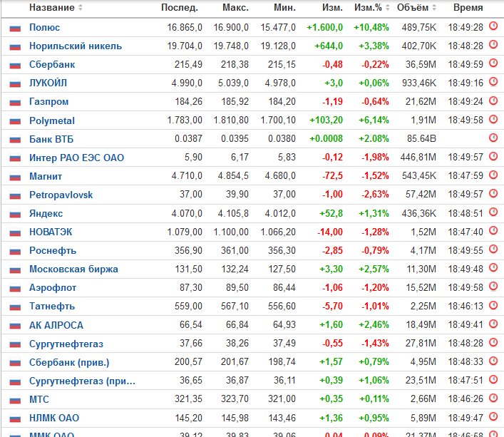Click the clock icon in the НОВАТЭК row
The height and width of the screenshot is (437, 504).
coord(493,231)
